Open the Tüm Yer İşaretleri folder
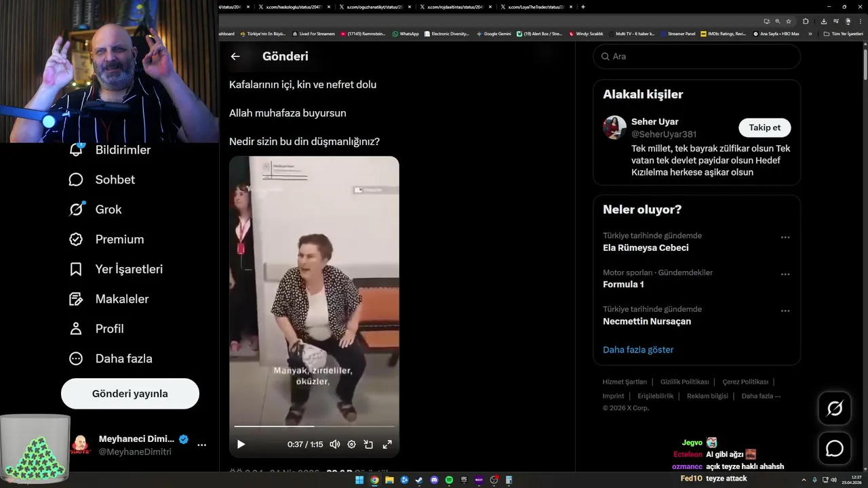868x488 pixels. pos(843,34)
